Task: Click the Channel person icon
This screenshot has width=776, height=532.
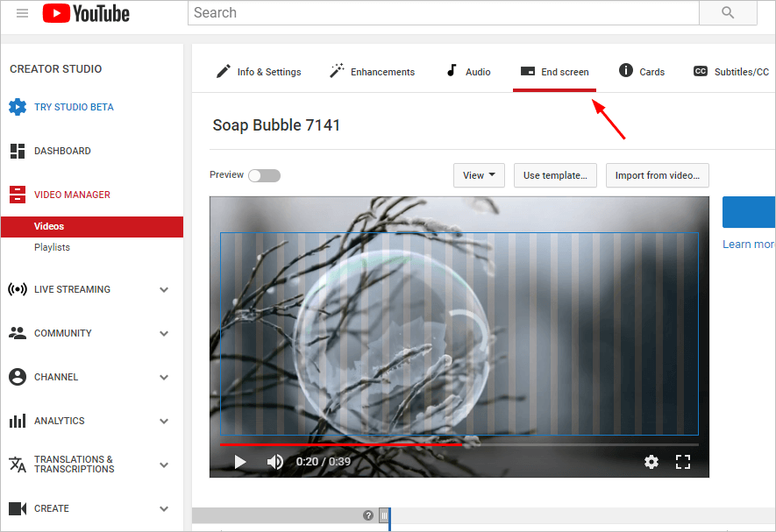Action: coord(18,377)
